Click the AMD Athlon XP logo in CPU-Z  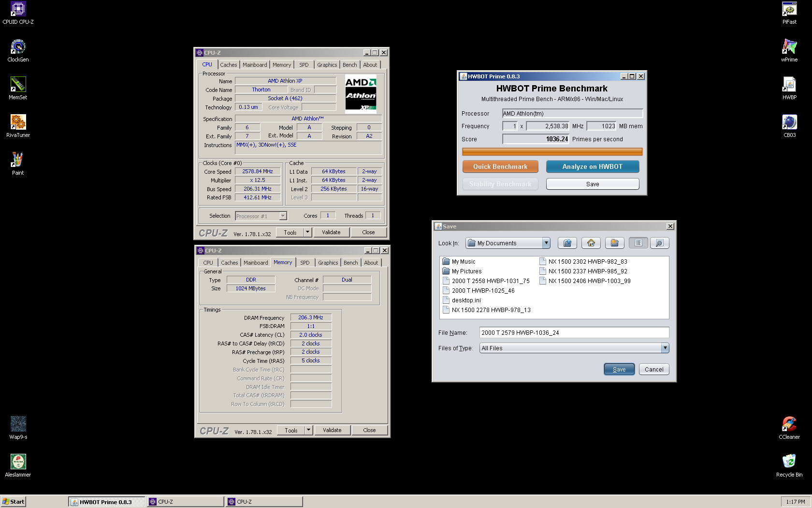pyautogui.click(x=361, y=94)
